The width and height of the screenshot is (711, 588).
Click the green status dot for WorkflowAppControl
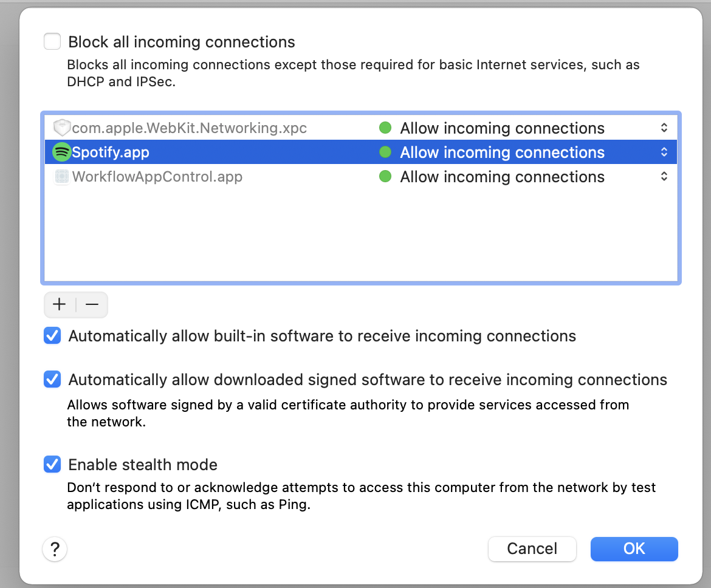[385, 177]
